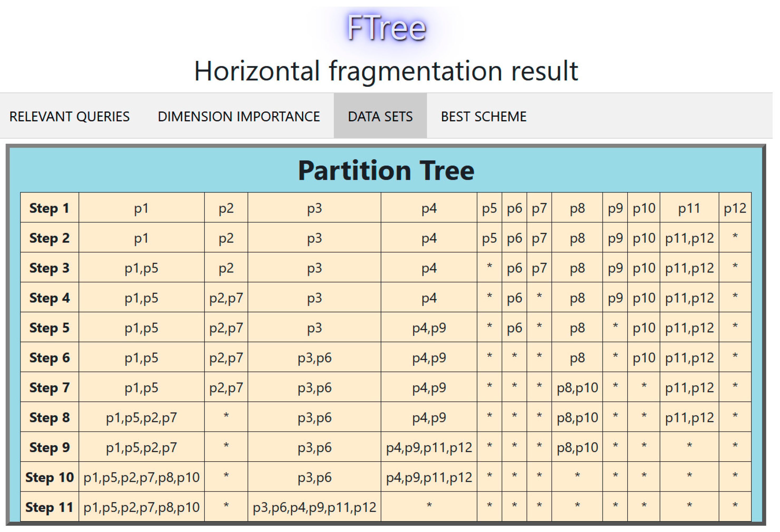Click the p1,p5 cell in Step 3
The width and height of the screenshot is (780, 532).
pos(141,268)
